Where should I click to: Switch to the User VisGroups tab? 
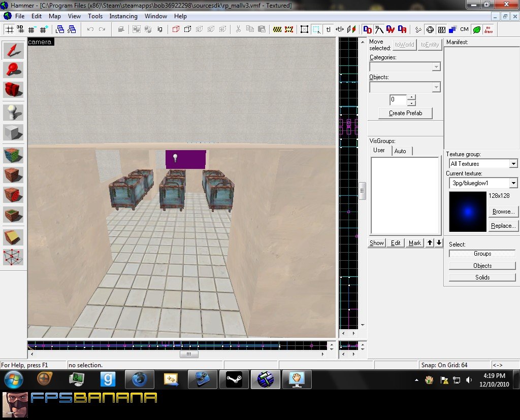(379, 150)
